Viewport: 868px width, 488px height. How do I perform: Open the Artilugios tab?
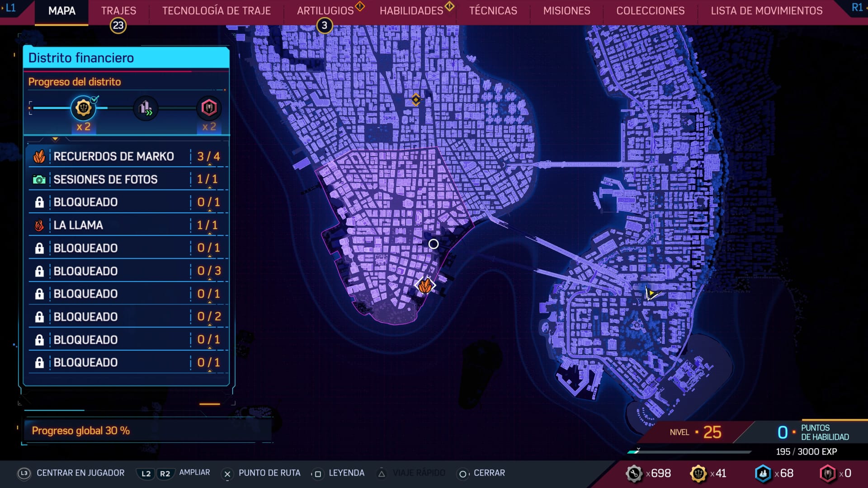325,11
